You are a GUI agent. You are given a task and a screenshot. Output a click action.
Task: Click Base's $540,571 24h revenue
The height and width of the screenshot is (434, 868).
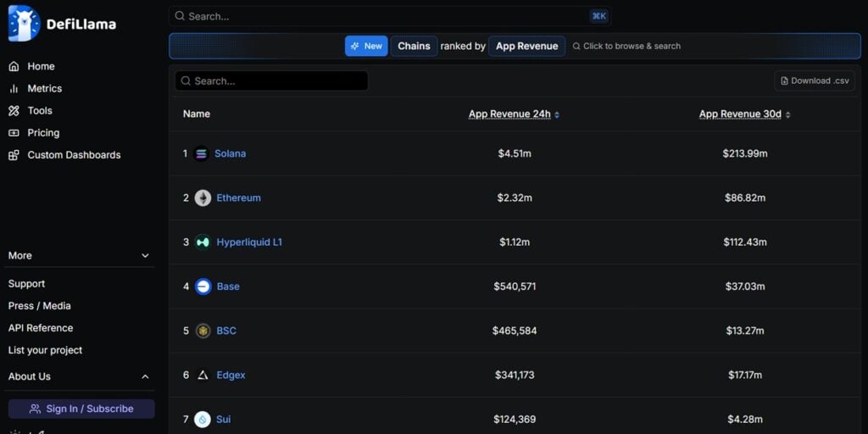click(515, 287)
